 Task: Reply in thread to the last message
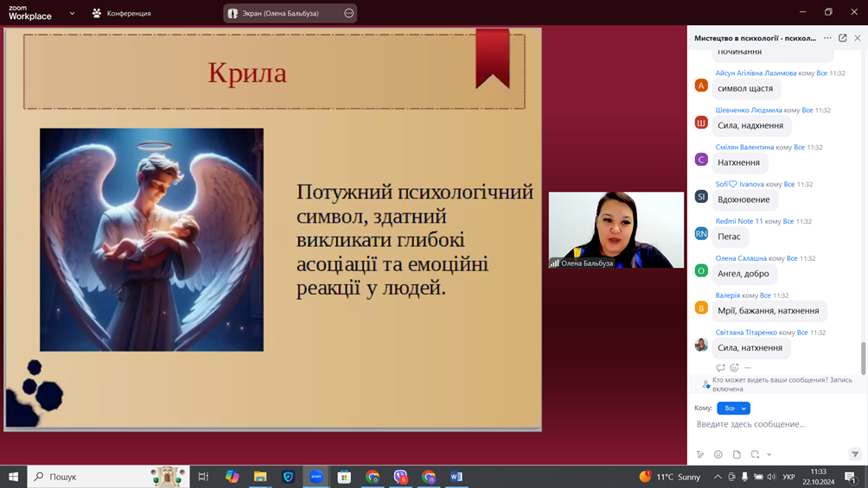720,368
